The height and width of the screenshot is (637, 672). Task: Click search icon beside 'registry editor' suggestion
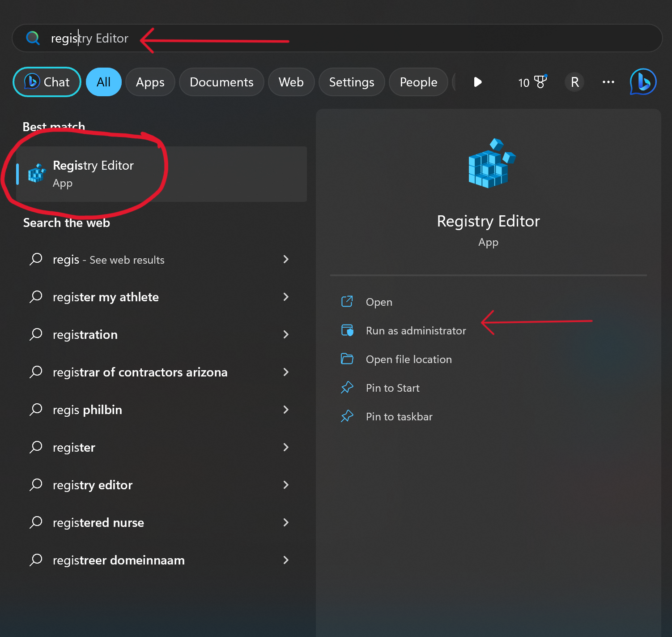(36, 485)
